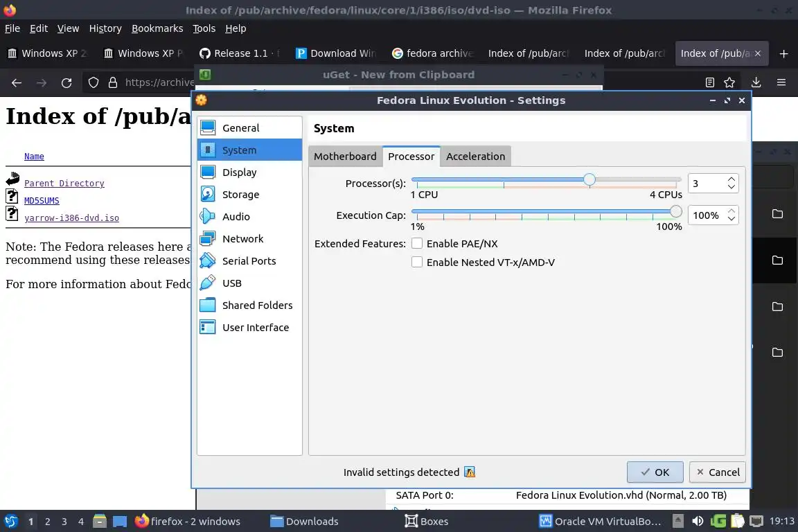The width and height of the screenshot is (798, 532).
Task: Open Storage settings disk icon
Action: point(208,194)
